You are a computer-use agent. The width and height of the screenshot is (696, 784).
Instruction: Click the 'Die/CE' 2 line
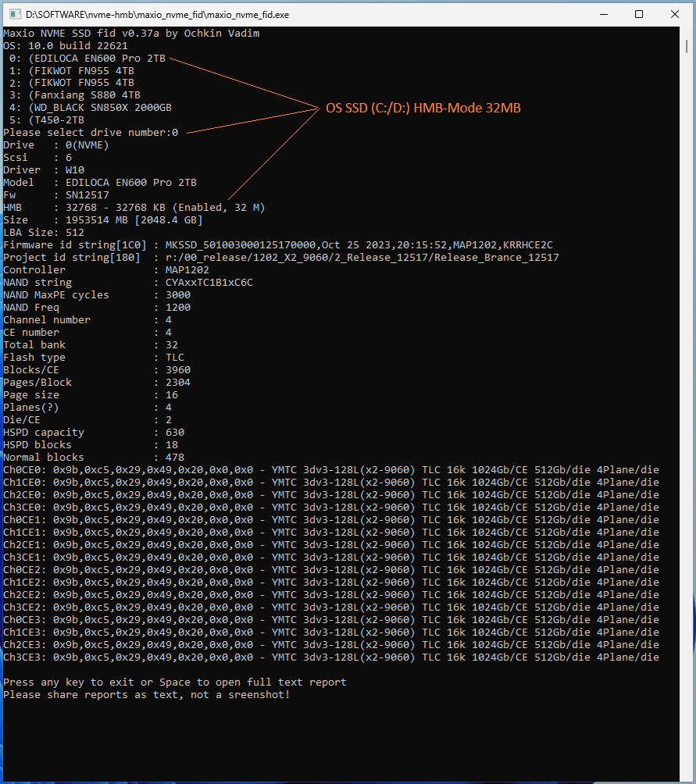coord(87,420)
